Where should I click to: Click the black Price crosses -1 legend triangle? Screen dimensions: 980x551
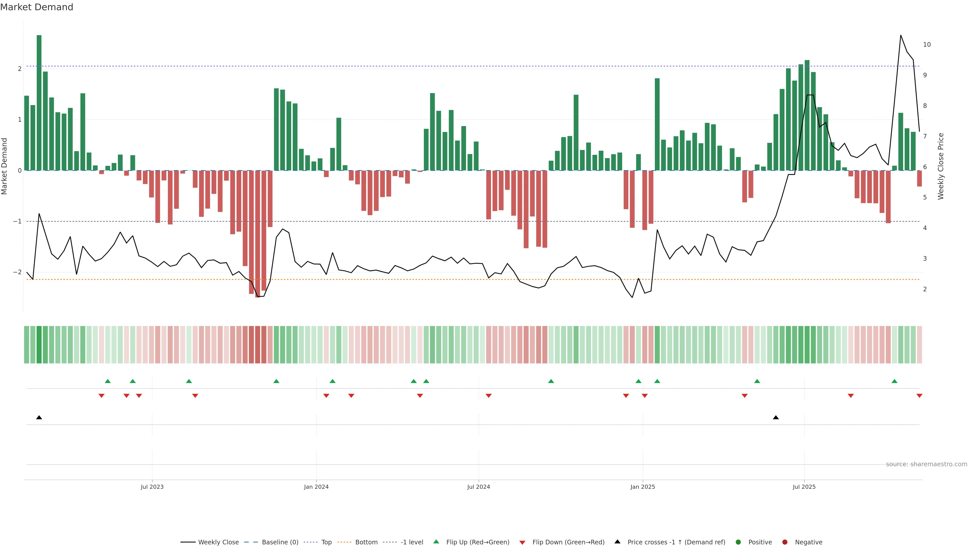pos(617,542)
